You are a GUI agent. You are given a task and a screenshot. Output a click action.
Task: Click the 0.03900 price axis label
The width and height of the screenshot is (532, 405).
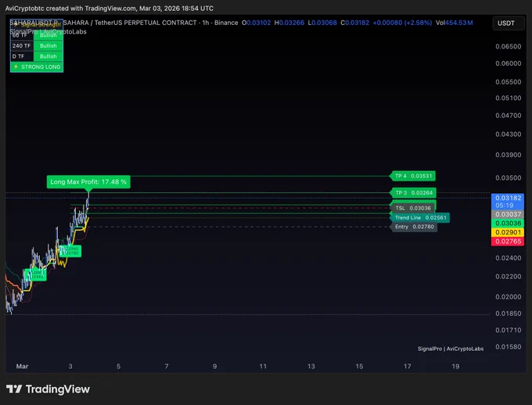509,155
